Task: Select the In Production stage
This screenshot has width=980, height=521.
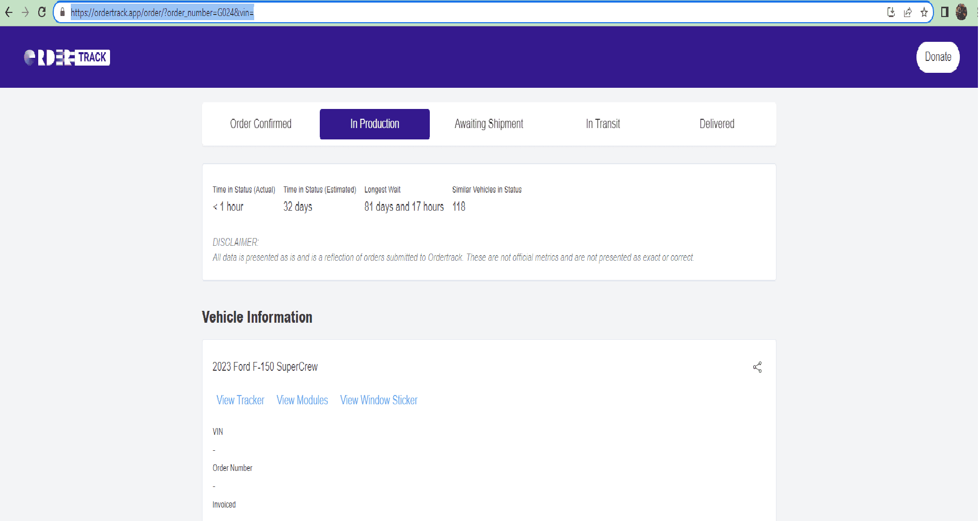Action: [375, 124]
